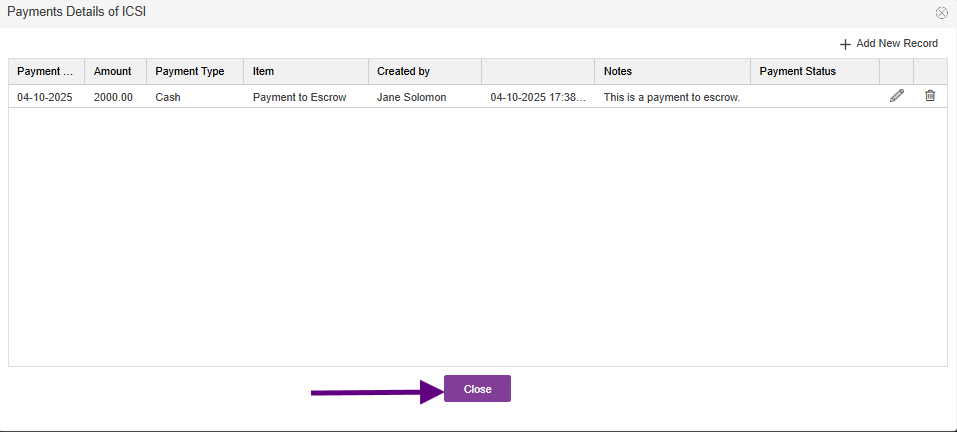The height and width of the screenshot is (432, 957).
Task: Sort by the Amount column header
Action: pos(113,72)
